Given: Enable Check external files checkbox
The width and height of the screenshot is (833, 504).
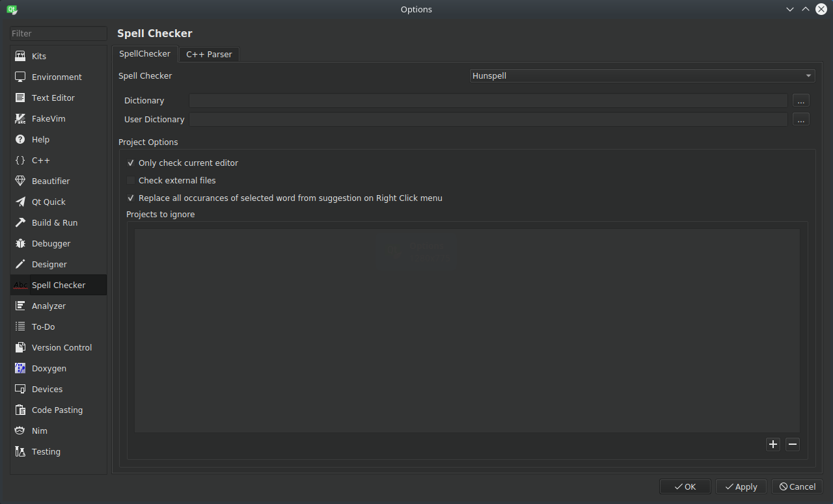Looking at the screenshot, I should point(131,181).
